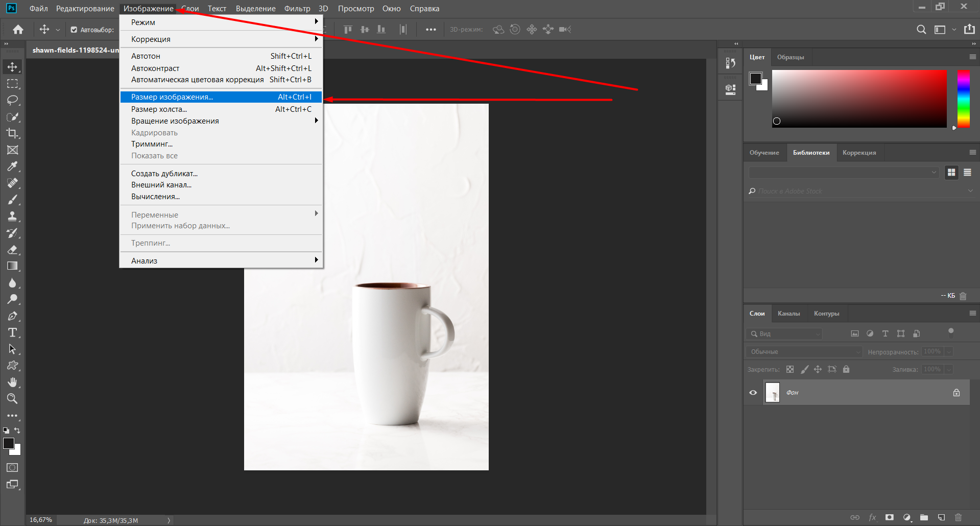
Task: Switch to the Каналы tab
Action: point(788,314)
